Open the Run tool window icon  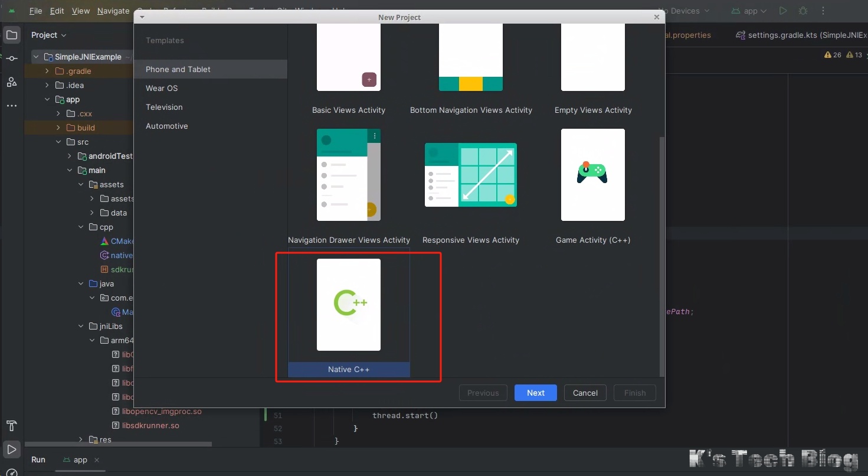click(x=12, y=450)
